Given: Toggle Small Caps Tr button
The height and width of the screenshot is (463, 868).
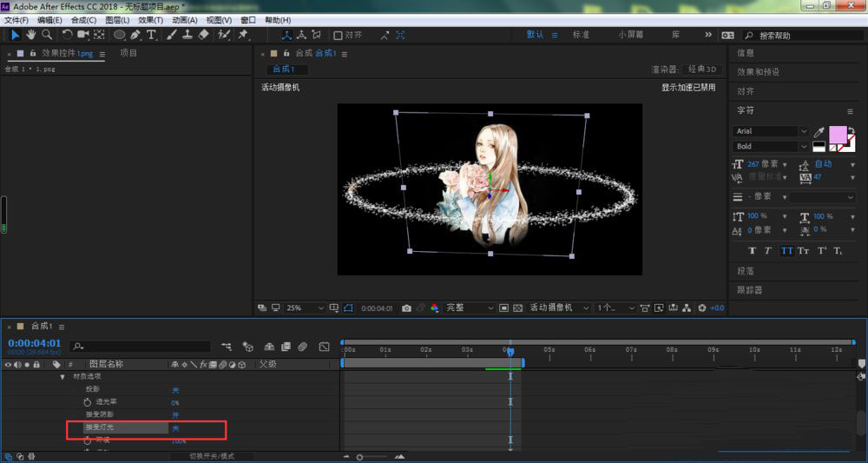Looking at the screenshot, I should [x=803, y=251].
